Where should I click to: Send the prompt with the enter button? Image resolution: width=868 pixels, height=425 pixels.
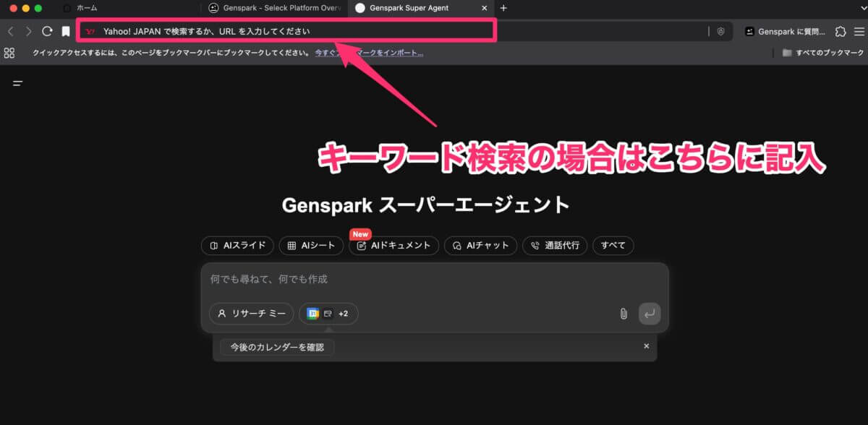click(x=650, y=314)
